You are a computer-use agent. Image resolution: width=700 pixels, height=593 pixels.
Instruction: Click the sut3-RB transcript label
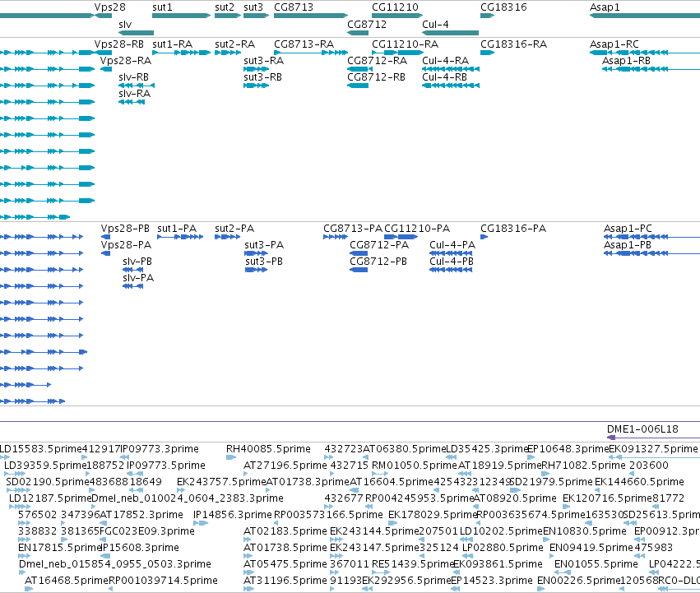click(263, 77)
